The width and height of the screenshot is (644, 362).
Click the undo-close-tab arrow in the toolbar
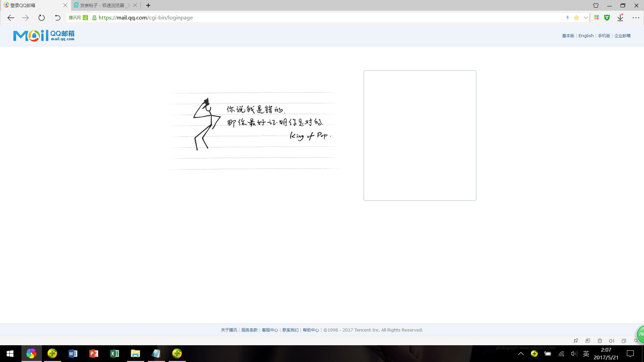click(x=57, y=18)
